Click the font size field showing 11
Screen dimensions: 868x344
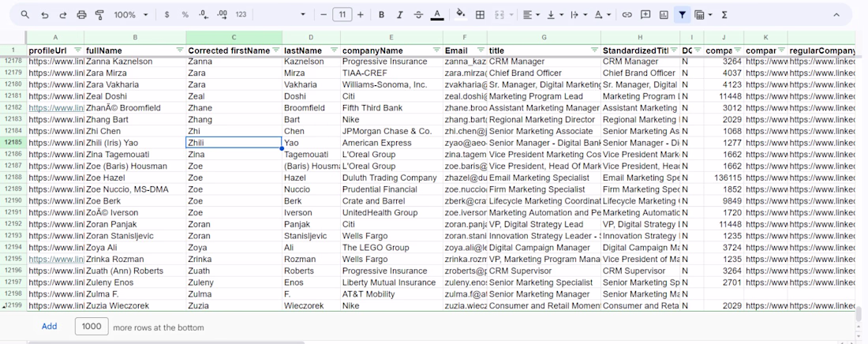click(342, 15)
